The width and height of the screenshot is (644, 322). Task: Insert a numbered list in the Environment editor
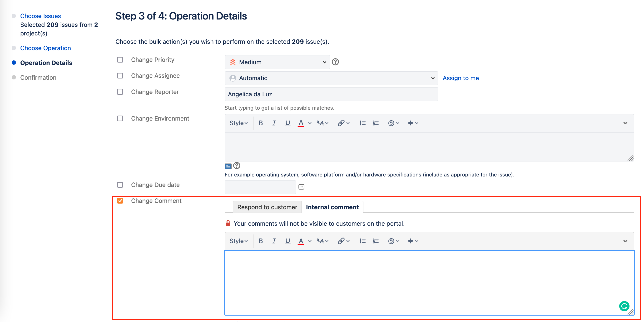click(376, 123)
